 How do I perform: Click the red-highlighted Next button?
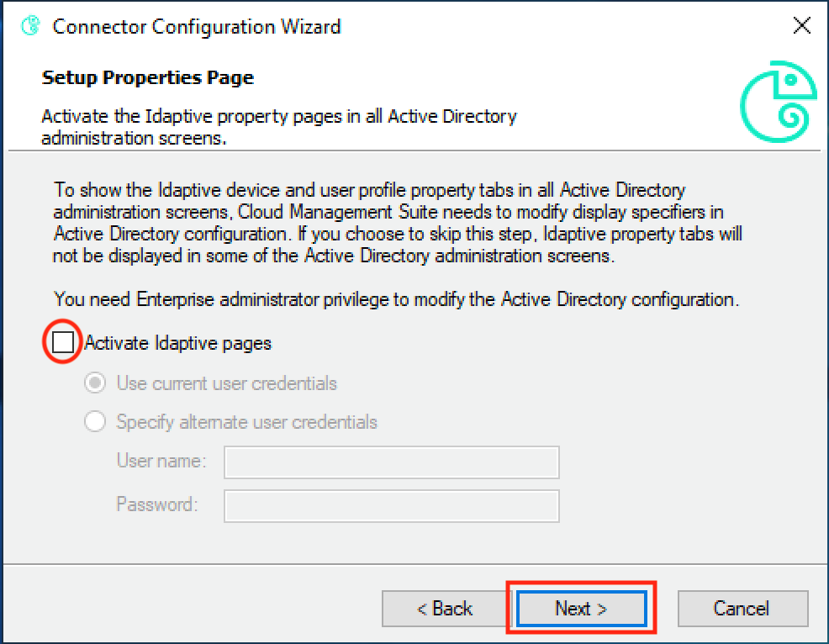point(580,608)
